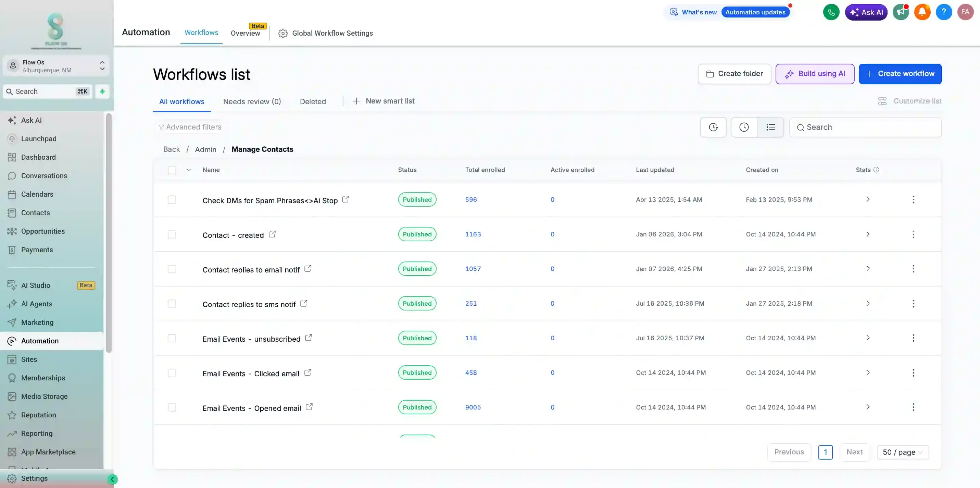
Task: Open Email Events - Opened email external icon
Action: point(309,407)
